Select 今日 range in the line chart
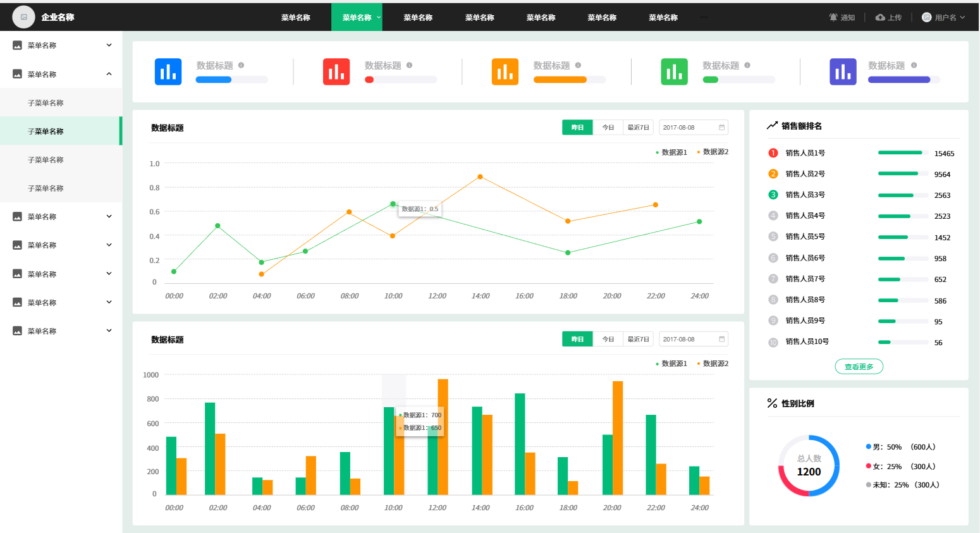The height and width of the screenshot is (533, 980). pyautogui.click(x=608, y=128)
